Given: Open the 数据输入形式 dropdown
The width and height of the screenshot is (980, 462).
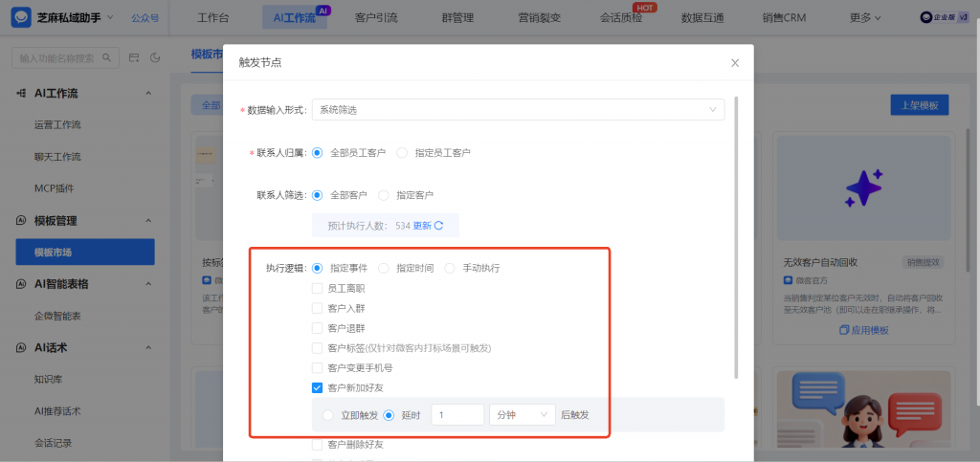Looking at the screenshot, I should point(518,109).
